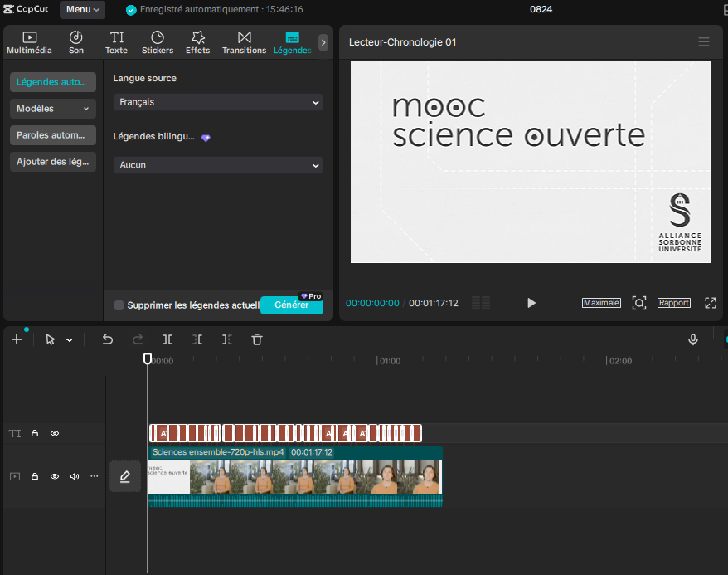728x575 pixels.
Task: Click the mooc science ouverte preview frame
Action: tap(530, 162)
